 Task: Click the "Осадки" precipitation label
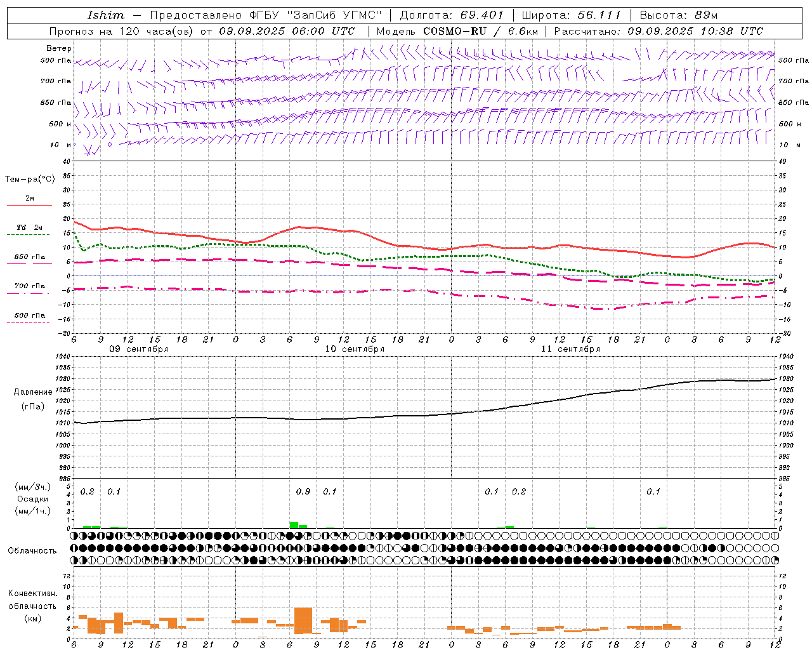pos(33,499)
